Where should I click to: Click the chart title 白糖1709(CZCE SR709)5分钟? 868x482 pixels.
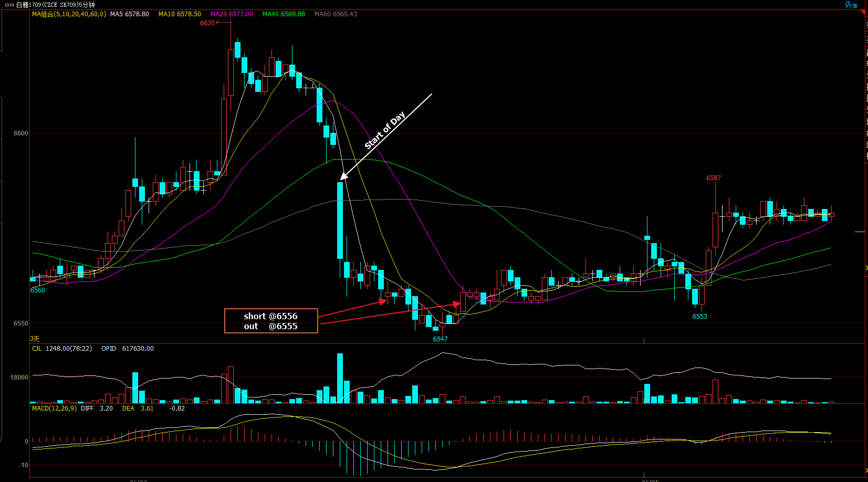(56, 5)
